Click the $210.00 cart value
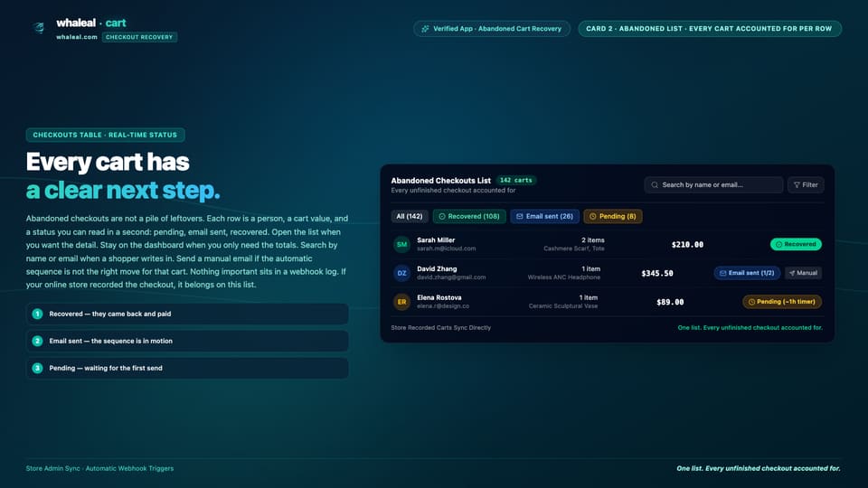This screenshot has width=868, height=488. coord(687,245)
